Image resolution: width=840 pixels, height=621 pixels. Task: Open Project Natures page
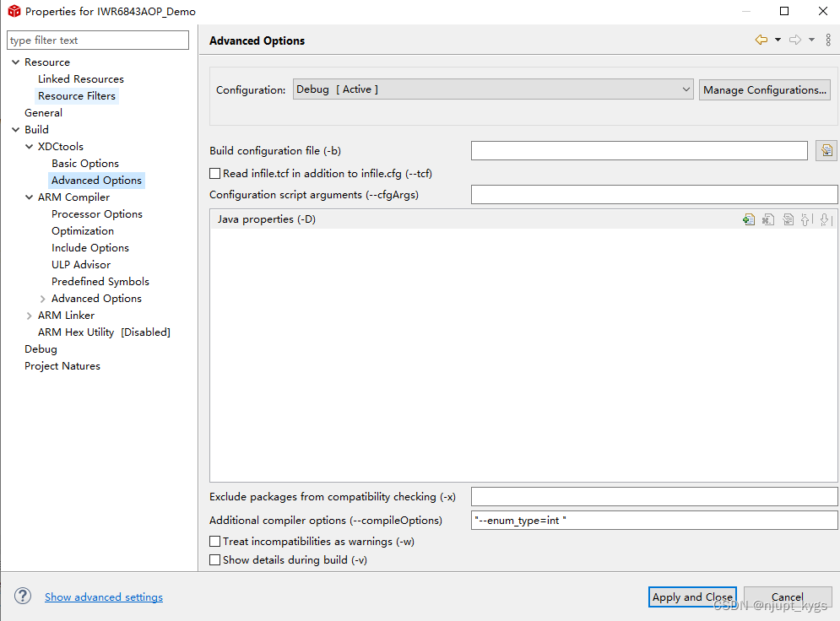point(62,366)
